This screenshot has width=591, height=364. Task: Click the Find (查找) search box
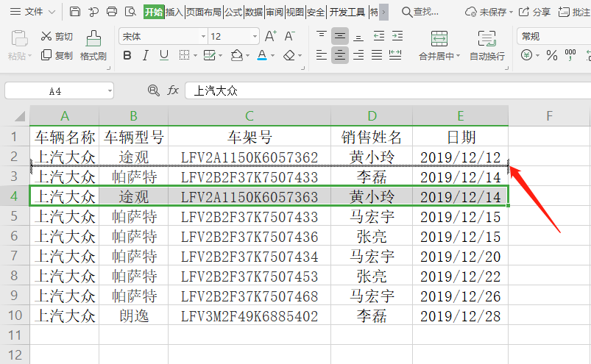pos(420,12)
